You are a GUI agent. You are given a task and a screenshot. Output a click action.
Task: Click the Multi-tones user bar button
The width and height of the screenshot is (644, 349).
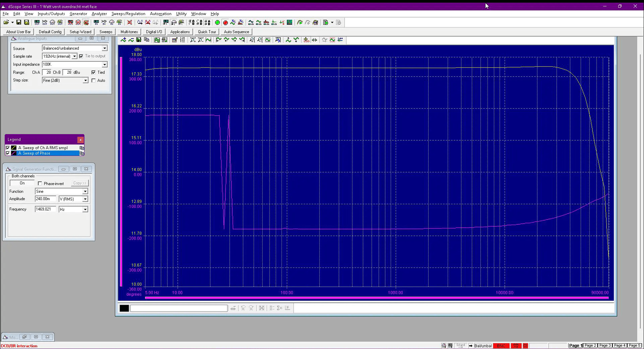[x=129, y=32]
